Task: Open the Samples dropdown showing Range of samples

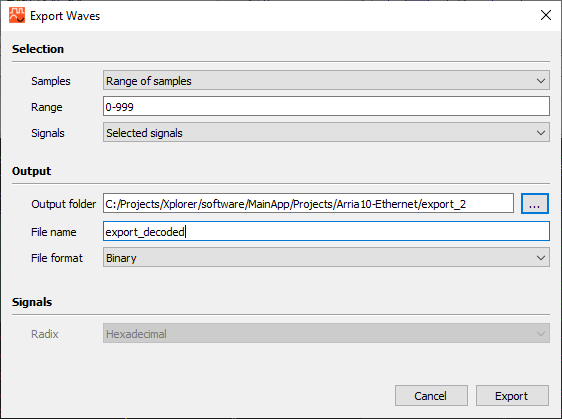Action: [326, 80]
